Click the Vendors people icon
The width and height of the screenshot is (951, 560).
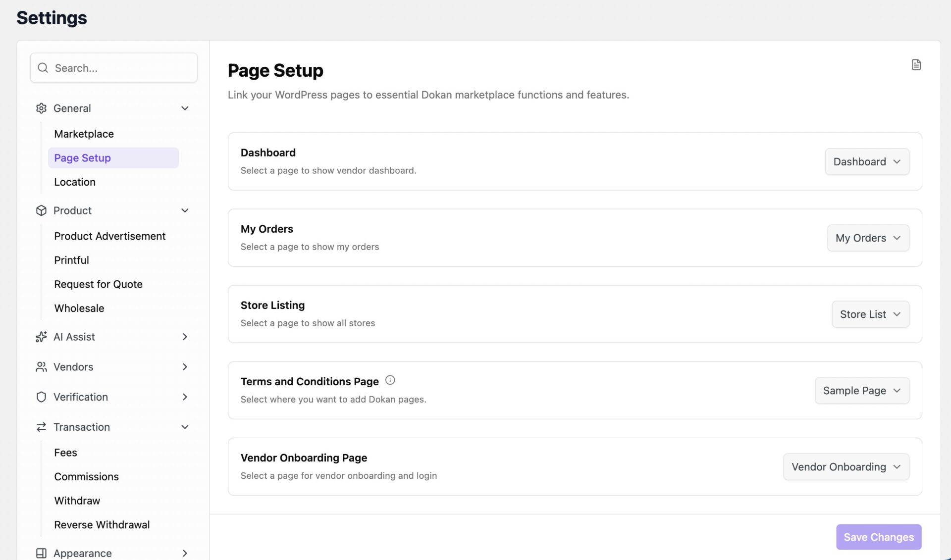coord(41,367)
